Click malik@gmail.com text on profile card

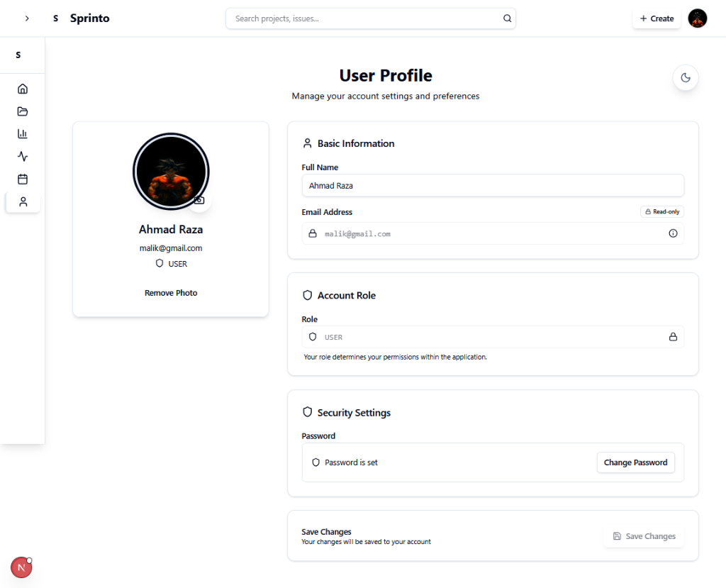(171, 248)
